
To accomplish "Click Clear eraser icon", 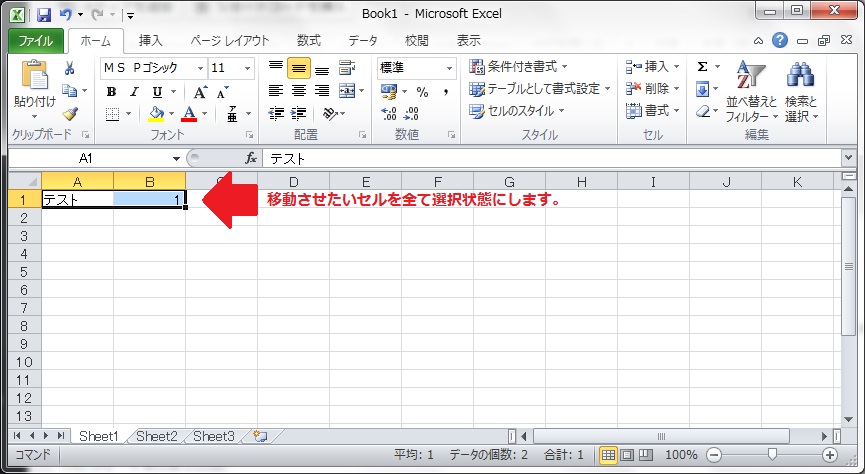I will pos(703,111).
